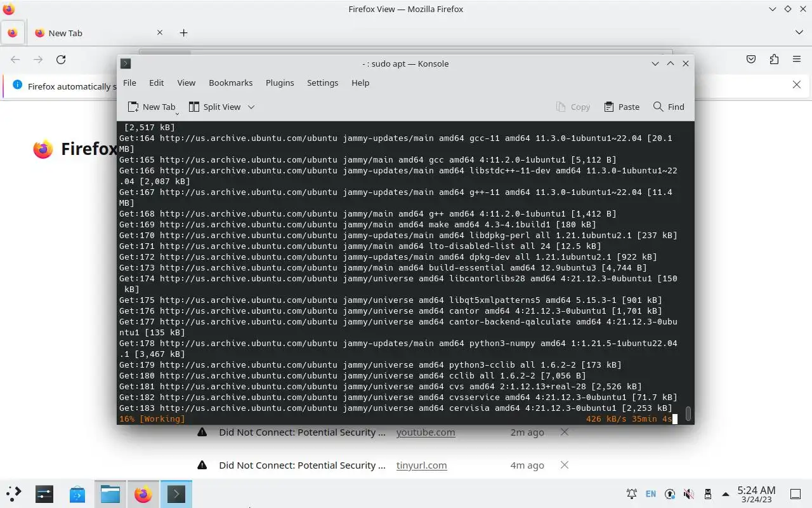The width and height of the screenshot is (812, 508).
Task: Open Find search in Konsole toolbar
Action: [669, 107]
